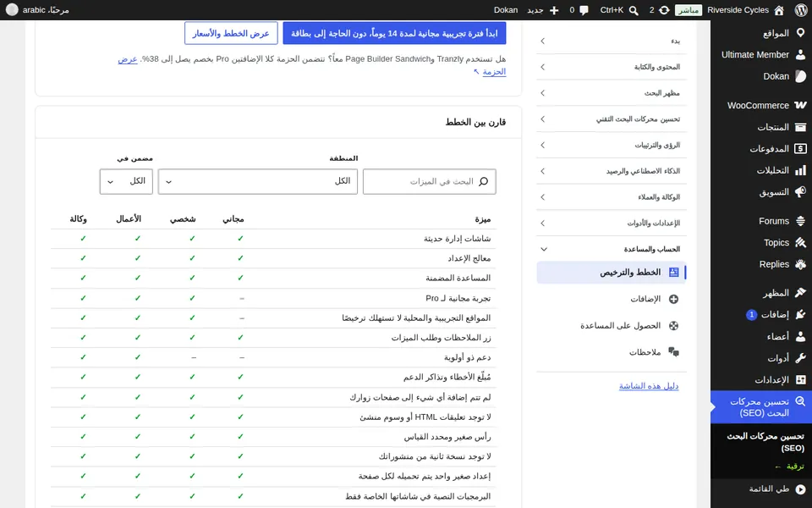Open the Dokan toolbar menu item
812x508 pixels.
[506, 10]
